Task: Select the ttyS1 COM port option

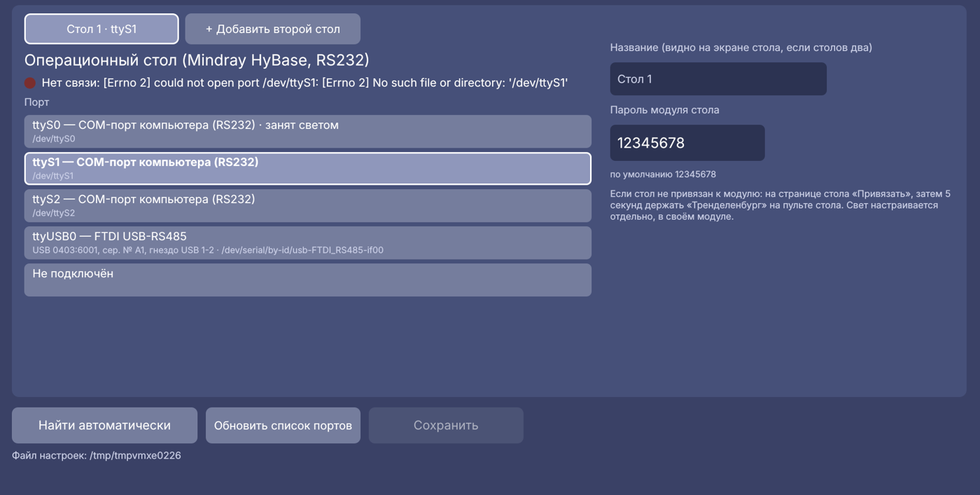Action: tap(308, 169)
